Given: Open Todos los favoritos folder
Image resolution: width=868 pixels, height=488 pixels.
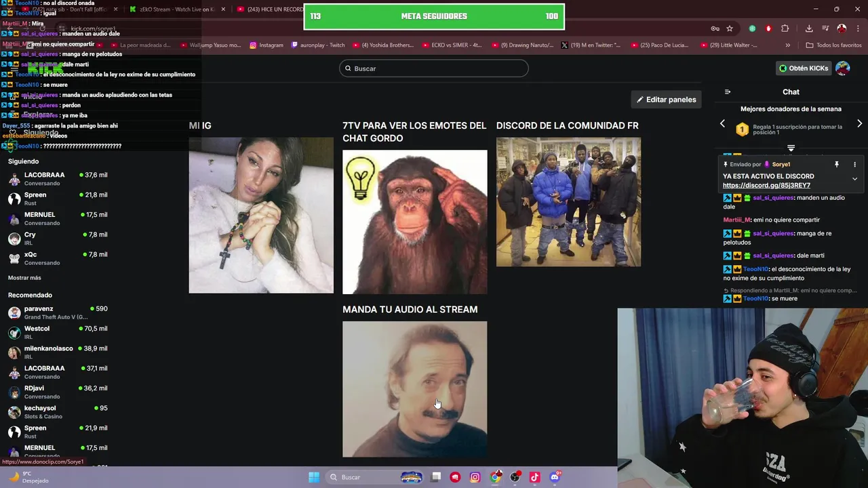Looking at the screenshot, I should (x=833, y=45).
